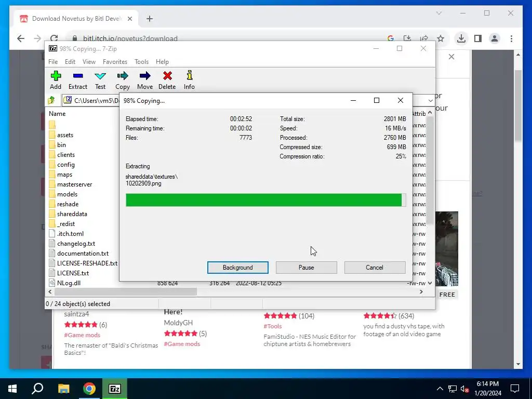Show hidden system tray icons
The width and height of the screenshot is (532, 399).
tap(440, 389)
